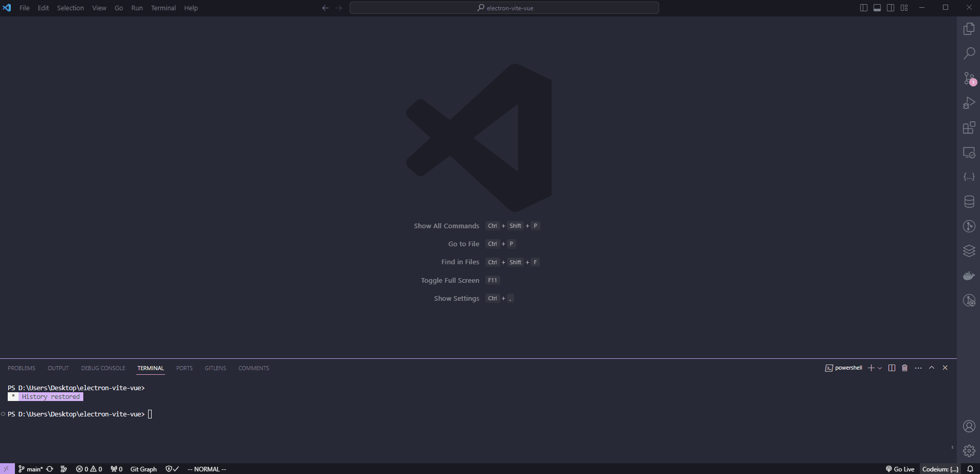The width and height of the screenshot is (980, 474).
Task: Open the Explorer view in activity bar
Action: (x=969, y=29)
